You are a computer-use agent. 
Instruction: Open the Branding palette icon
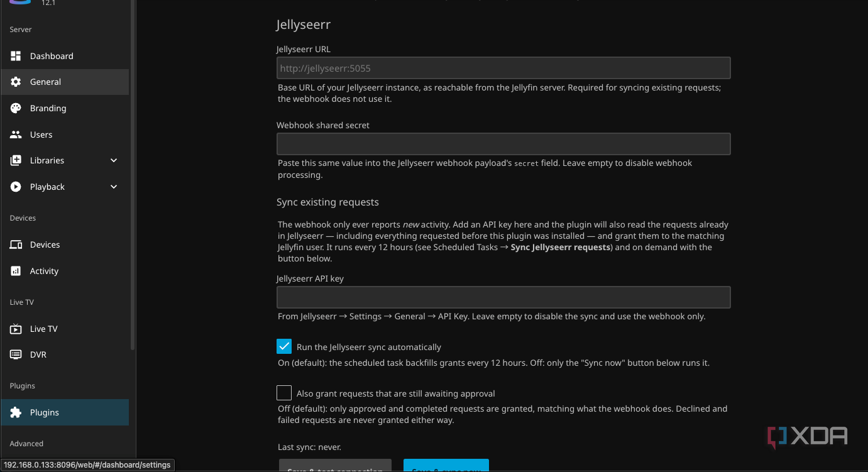[x=16, y=108]
